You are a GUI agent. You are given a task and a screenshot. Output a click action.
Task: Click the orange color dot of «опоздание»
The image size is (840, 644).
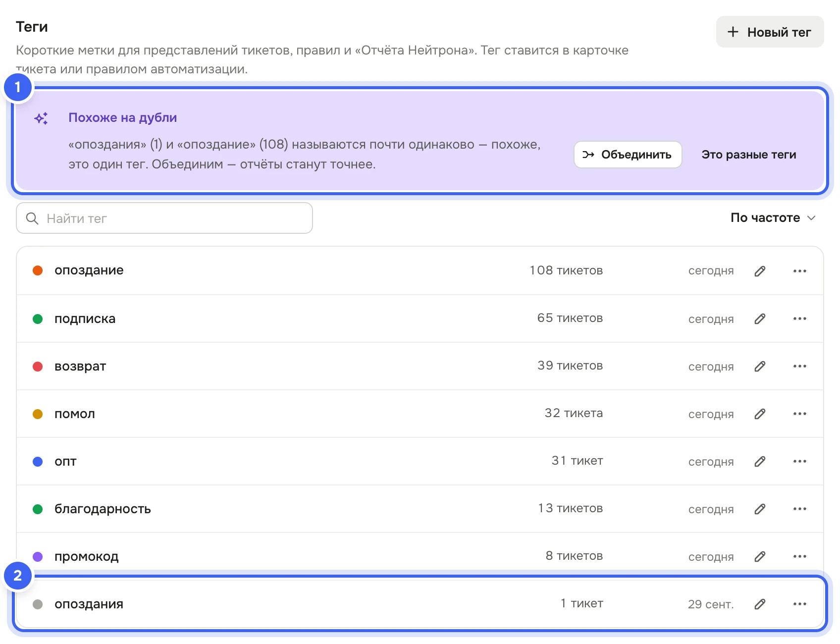click(x=38, y=270)
